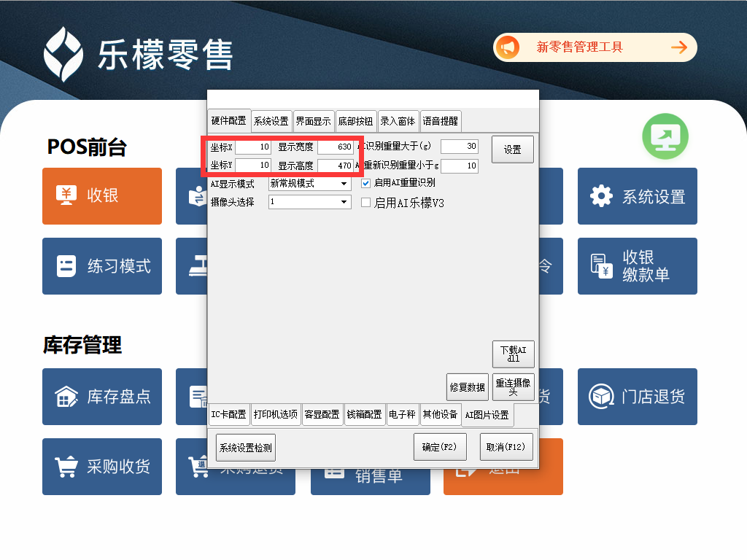Open the 客显配置 tab
The width and height of the screenshot is (747, 560).
click(322, 414)
